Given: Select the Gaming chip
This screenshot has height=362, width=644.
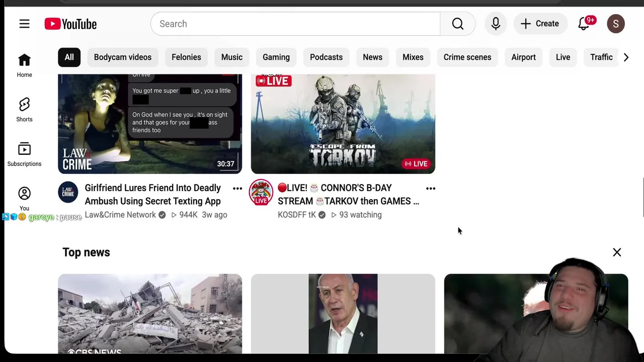Looking at the screenshot, I should point(276,57).
